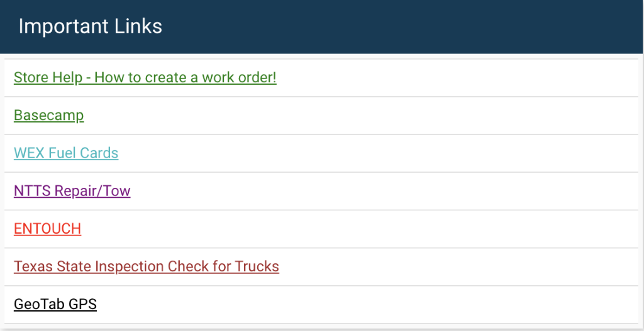
Task: Open the Basecamp link
Action: [48, 116]
